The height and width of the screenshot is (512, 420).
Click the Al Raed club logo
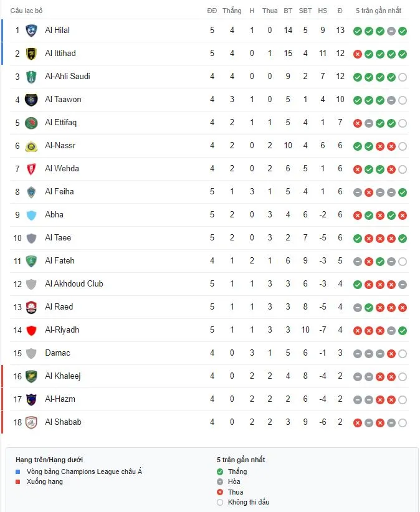click(x=31, y=307)
